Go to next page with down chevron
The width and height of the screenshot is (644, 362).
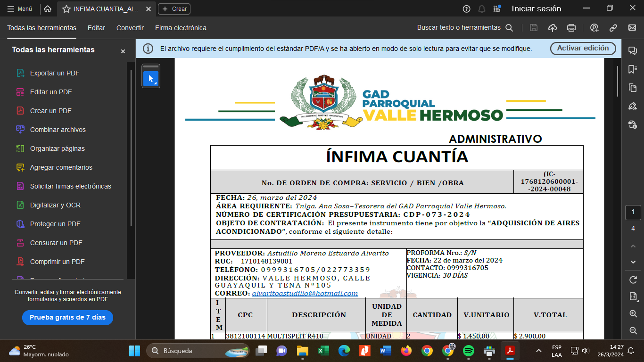pyautogui.click(x=633, y=262)
